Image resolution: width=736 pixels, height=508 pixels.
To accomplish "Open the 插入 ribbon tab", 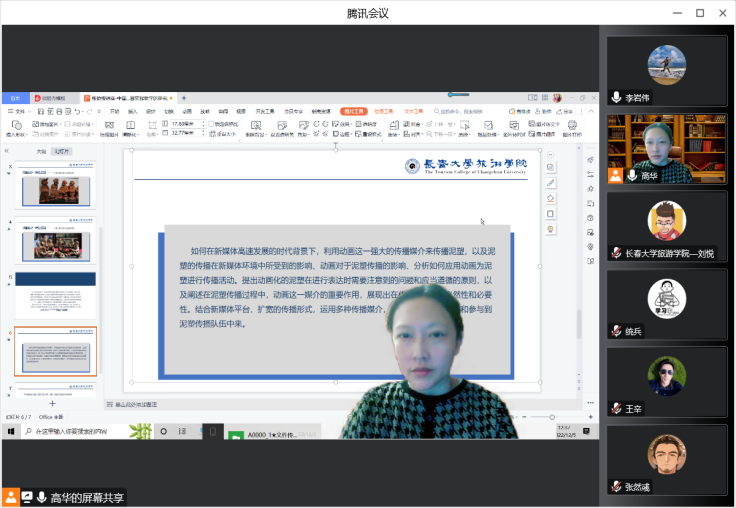I will (133, 111).
